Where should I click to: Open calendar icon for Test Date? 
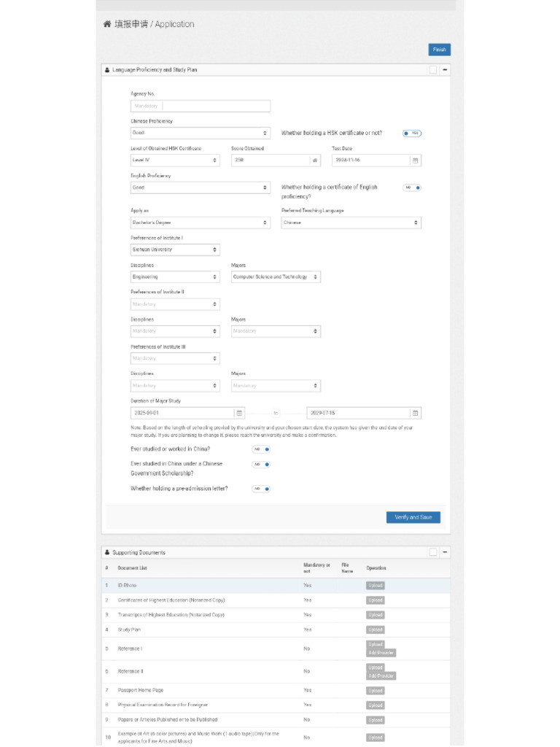click(416, 160)
